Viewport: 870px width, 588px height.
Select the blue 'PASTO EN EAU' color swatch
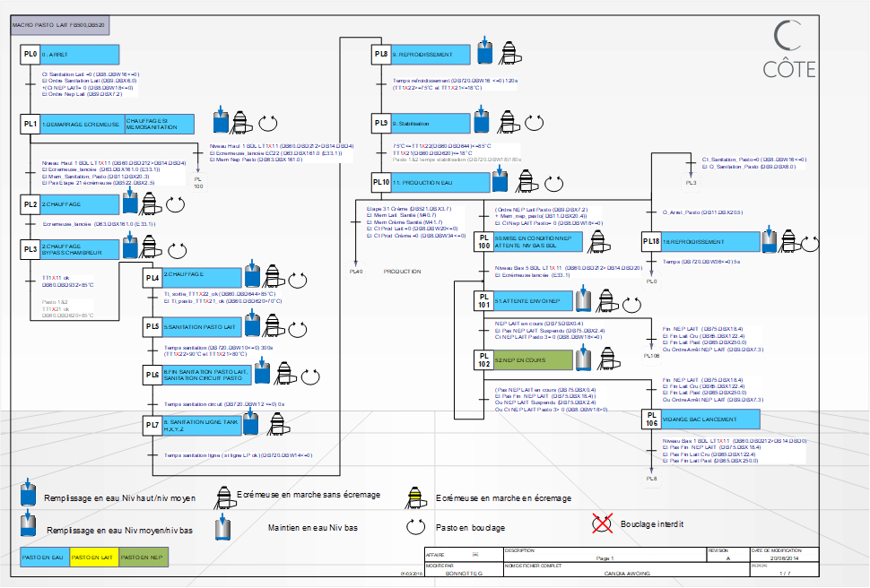point(44,558)
